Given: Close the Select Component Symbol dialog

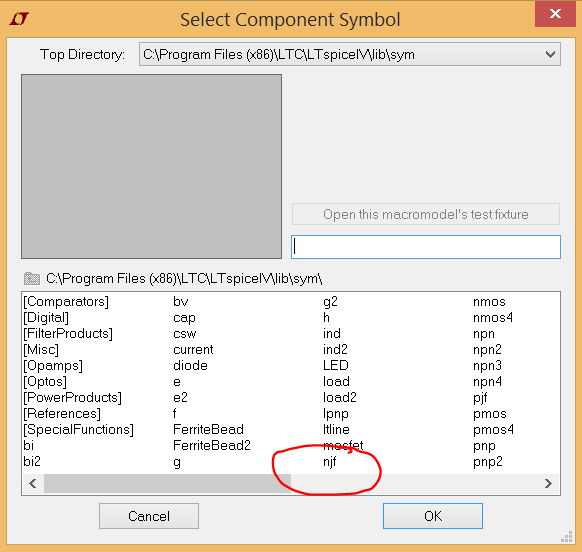Looking at the screenshot, I should [x=555, y=14].
